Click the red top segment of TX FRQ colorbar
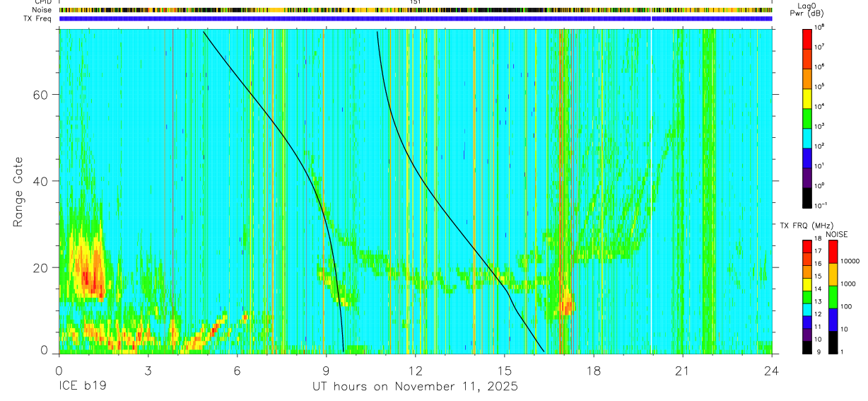The width and height of the screenshot is (868, 401). [x=807, y=247]
